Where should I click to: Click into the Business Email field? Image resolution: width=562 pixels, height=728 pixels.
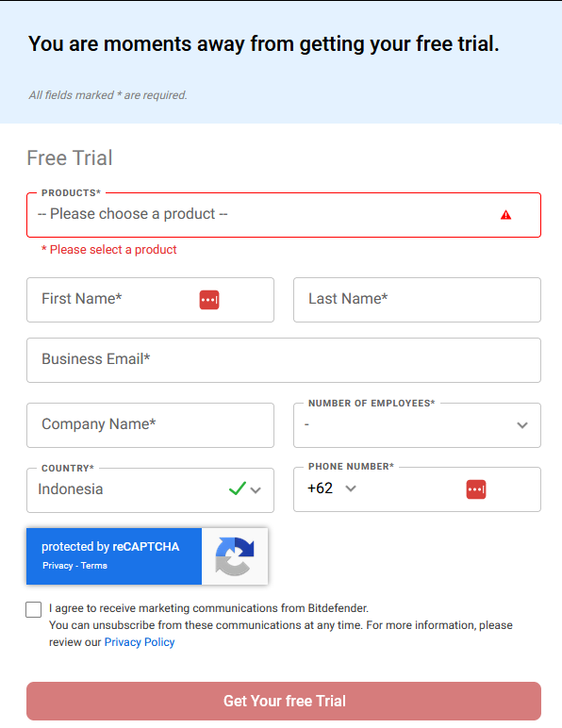284,360
